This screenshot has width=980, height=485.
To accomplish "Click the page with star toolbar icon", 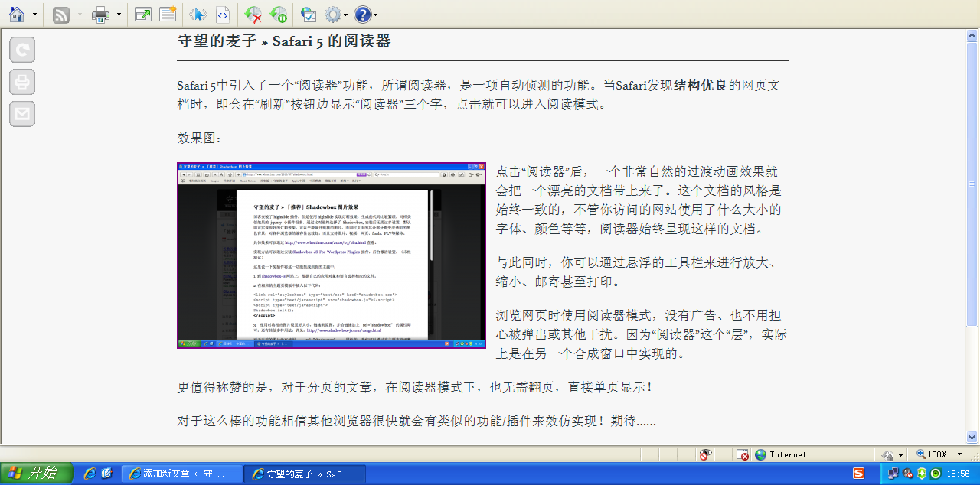I will (168, 14).
